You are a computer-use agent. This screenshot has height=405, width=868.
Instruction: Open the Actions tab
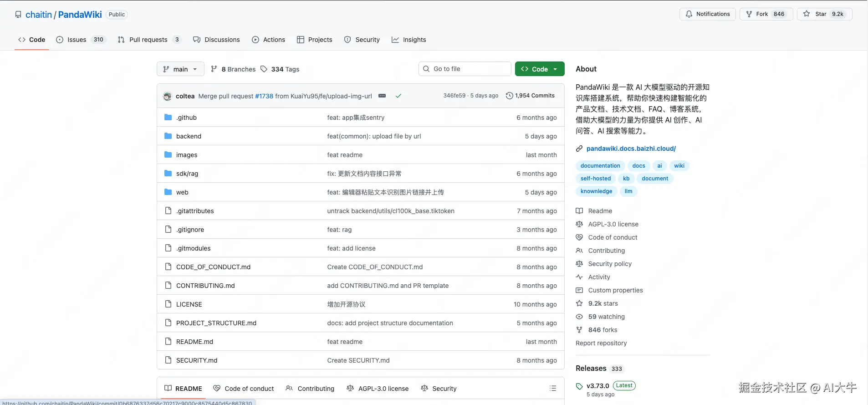[x=269, y=40]
